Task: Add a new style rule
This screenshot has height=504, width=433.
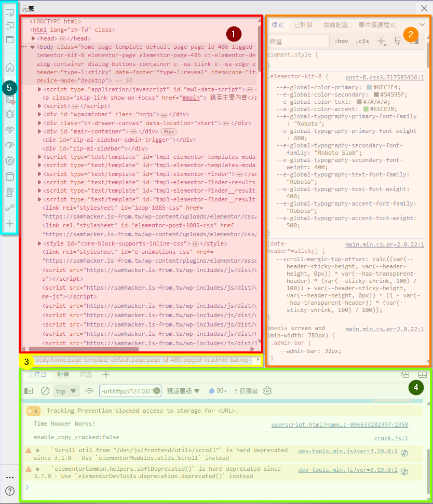Action: tap(381, 41)
